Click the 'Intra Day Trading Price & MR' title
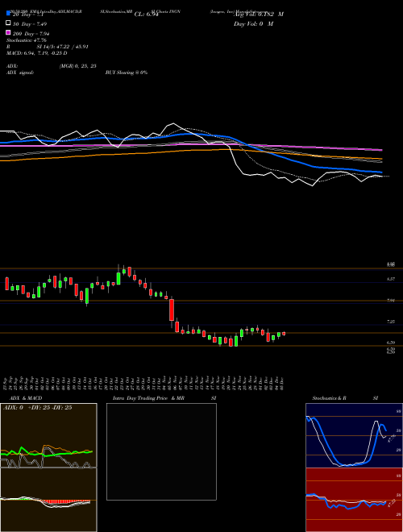The height and width of the screenshot is (532, 403). point(148,398)
